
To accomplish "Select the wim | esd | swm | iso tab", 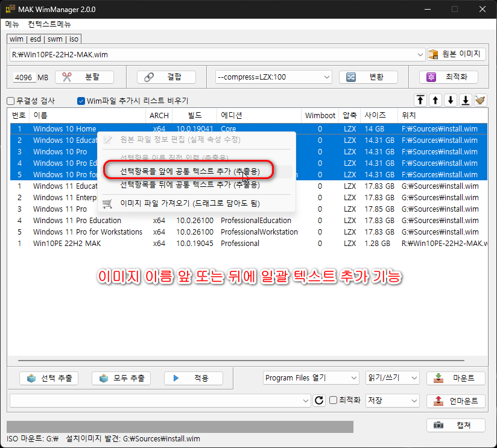I will coord(44,39).
